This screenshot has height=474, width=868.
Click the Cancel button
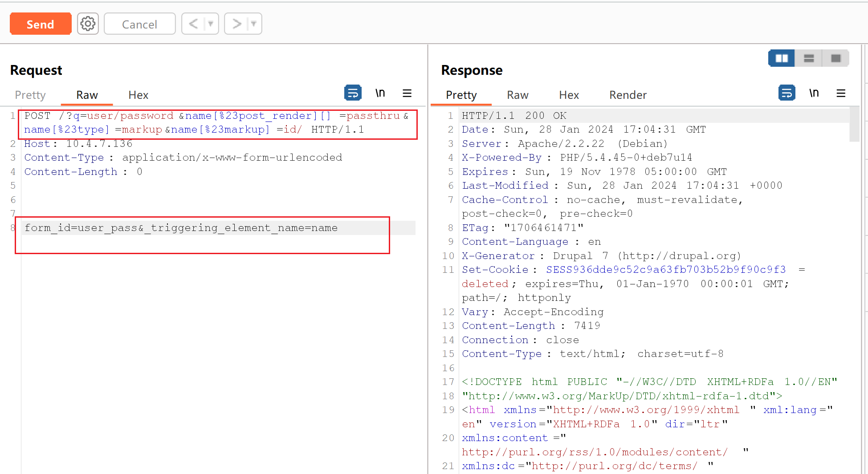pyautogui.click(x=139, y=24)
